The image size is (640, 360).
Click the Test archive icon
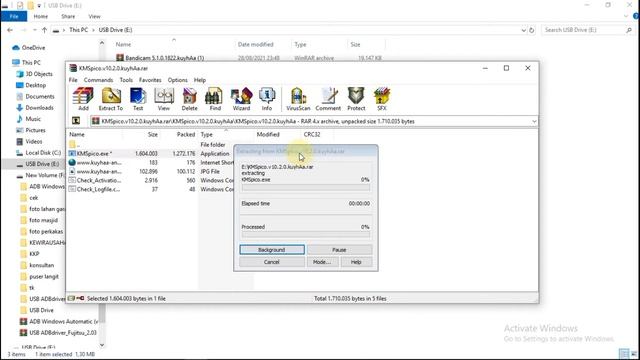coord(138,99)
